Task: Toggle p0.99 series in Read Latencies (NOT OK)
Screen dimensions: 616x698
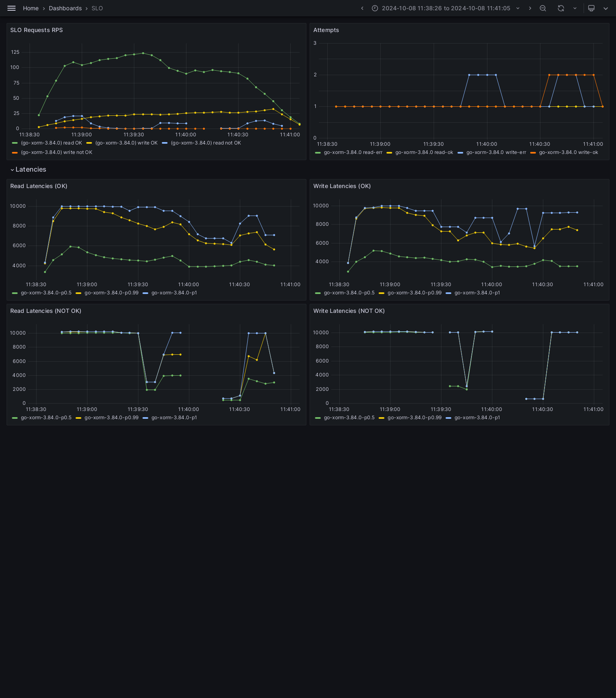Action: pos(111,418)
